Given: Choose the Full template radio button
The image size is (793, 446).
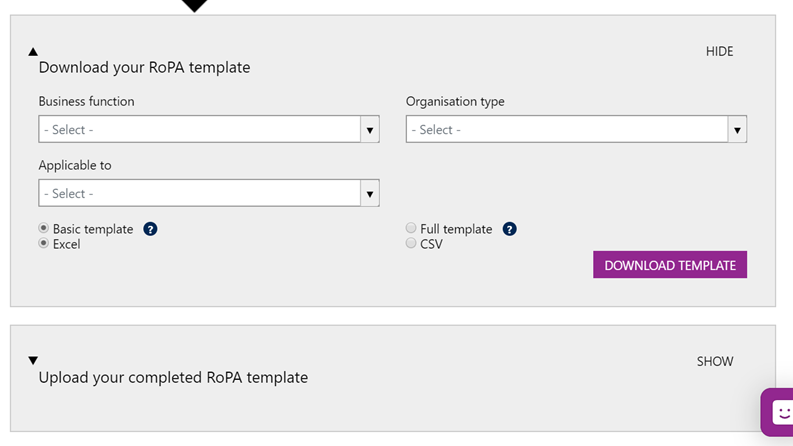Looking at the screenshot, I should click(411, 228).
